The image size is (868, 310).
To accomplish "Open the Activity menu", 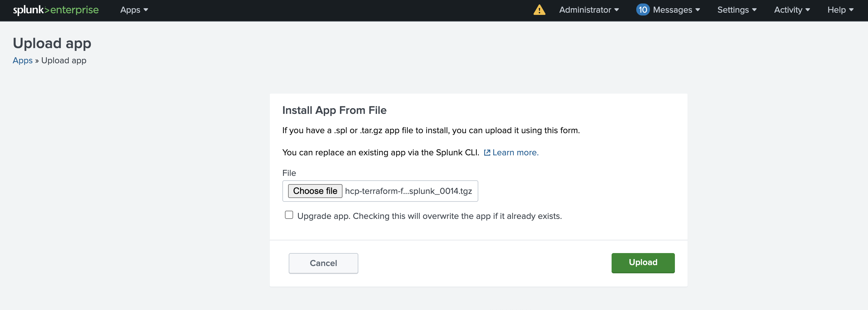I will [791, 10].
